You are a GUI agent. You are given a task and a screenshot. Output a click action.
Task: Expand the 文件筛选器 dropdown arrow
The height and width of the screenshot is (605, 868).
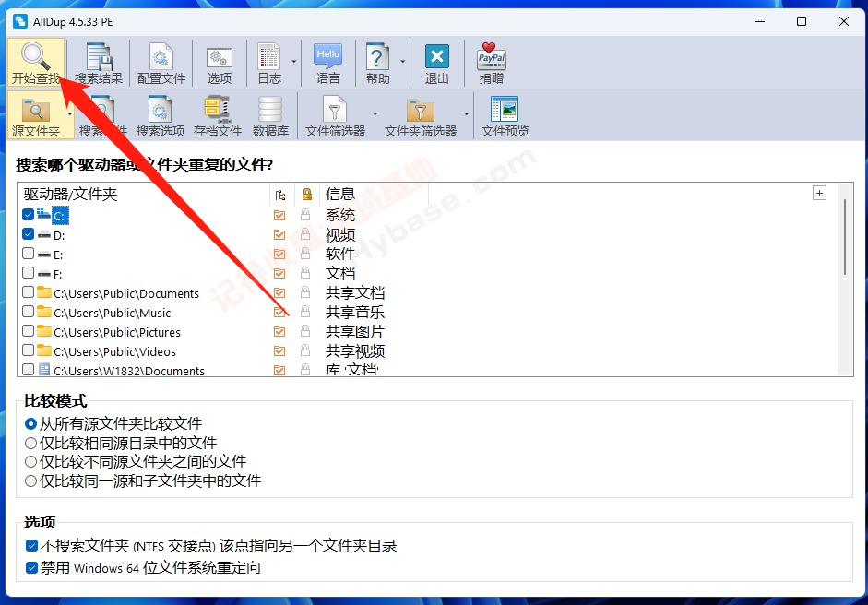(375, 114)
